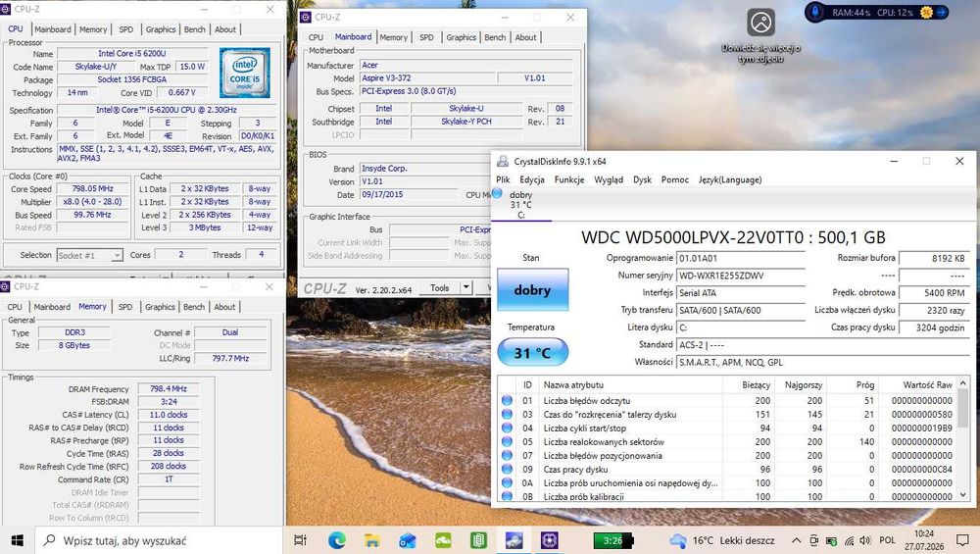This screenshot has height=554, width=980.
Task: Click CrystalDiskInfo title bar app icon
Action: click(x=503, y=162)
